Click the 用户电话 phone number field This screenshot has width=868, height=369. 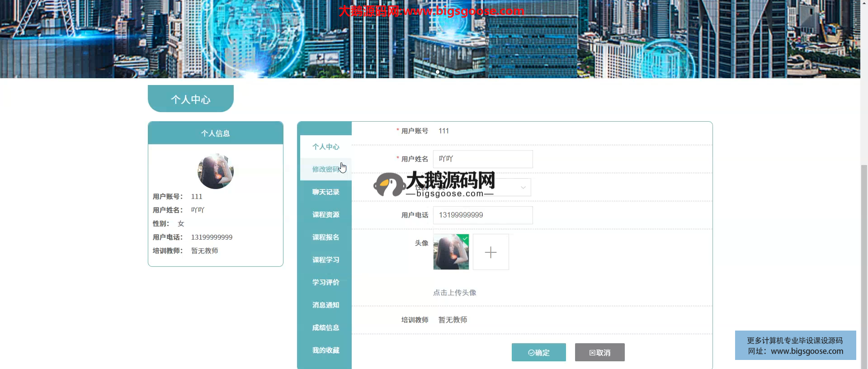482,215
